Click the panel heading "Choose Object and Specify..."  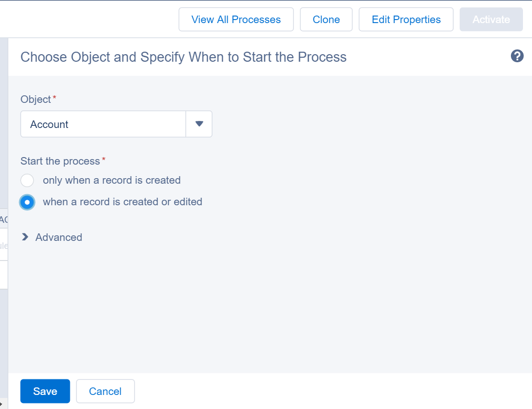(x=183, y=57)
